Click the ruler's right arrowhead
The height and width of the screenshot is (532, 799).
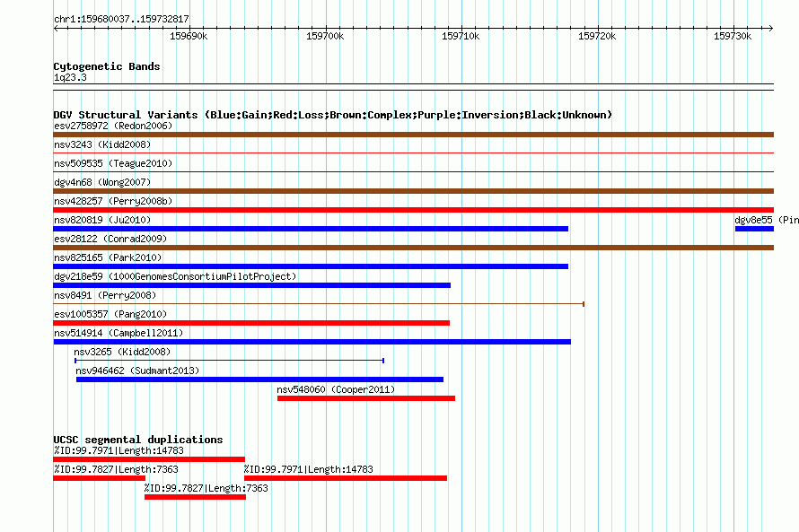pyautogui.click(x=771, y=29)
